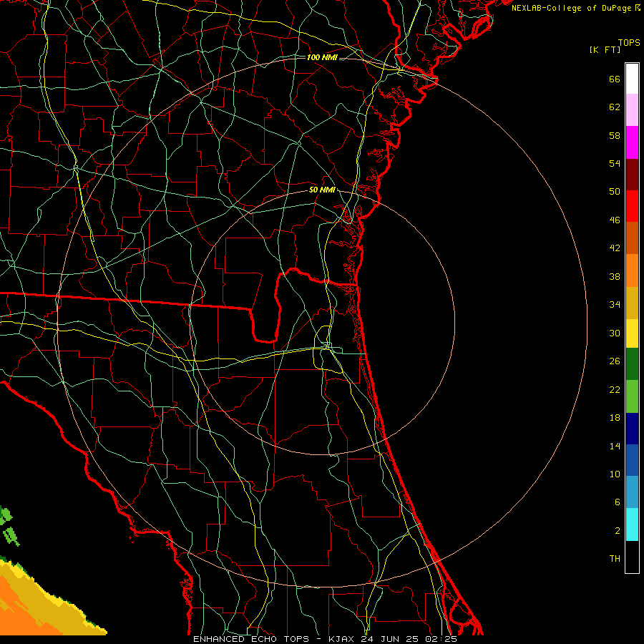Click the light blue legend swatch
This screenshot has height=644, width=644.
tap(632, 492)
